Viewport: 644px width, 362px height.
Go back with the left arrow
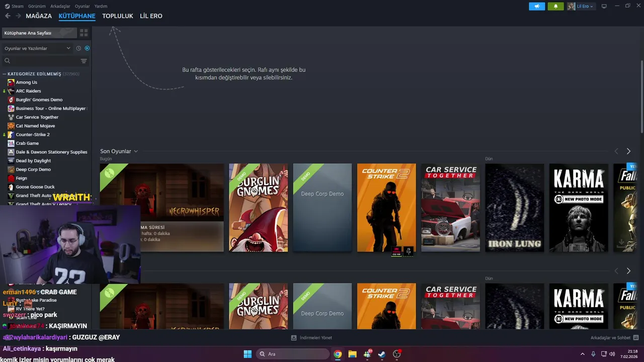click(x=8, y=16)
